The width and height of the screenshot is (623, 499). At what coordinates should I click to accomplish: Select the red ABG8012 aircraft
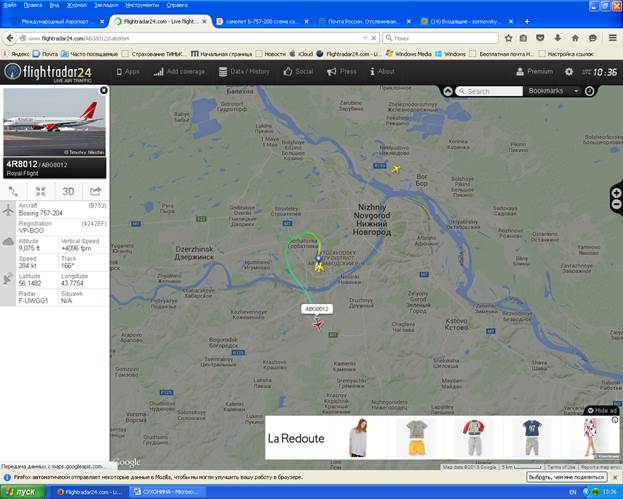pyautogui.click(x=317, y=324)
